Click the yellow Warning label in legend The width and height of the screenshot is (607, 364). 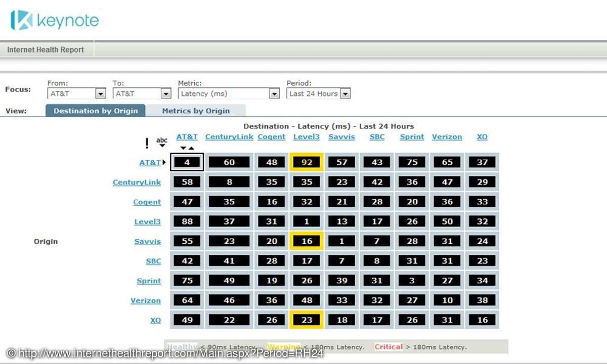[283, 347]
